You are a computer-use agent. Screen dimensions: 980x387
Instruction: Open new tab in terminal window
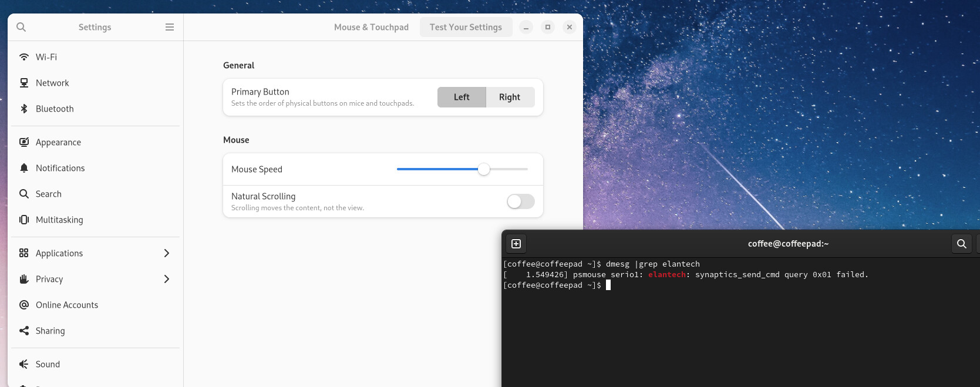click(516, 244)
